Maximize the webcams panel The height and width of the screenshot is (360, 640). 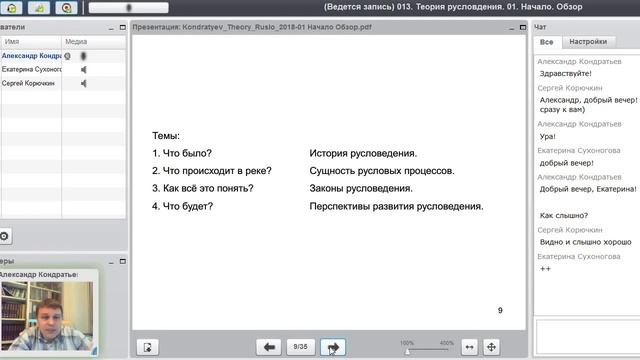tap(122, 261)
